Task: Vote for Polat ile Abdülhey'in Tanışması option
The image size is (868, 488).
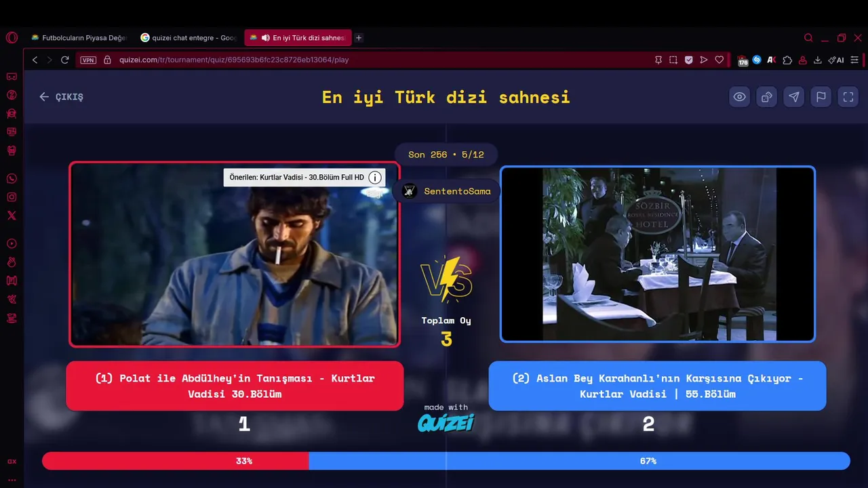Action: click(x=235, y=386)
